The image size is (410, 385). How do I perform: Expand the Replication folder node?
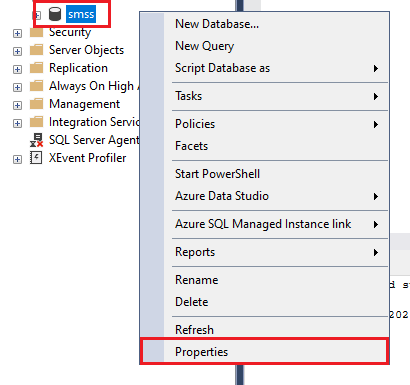pos(17,69)
